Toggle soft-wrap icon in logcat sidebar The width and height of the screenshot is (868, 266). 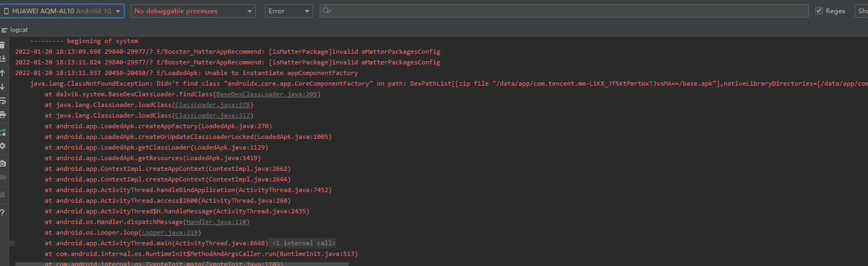point(3,101)
